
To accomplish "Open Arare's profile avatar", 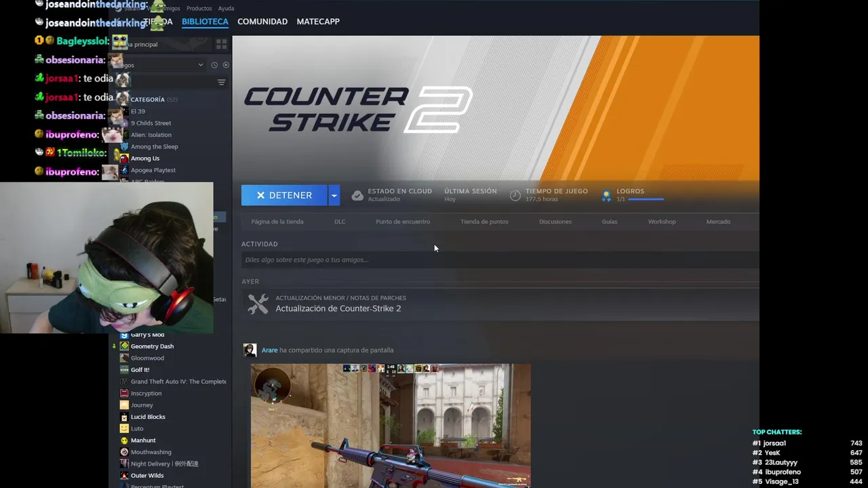I will coord(250,350).
